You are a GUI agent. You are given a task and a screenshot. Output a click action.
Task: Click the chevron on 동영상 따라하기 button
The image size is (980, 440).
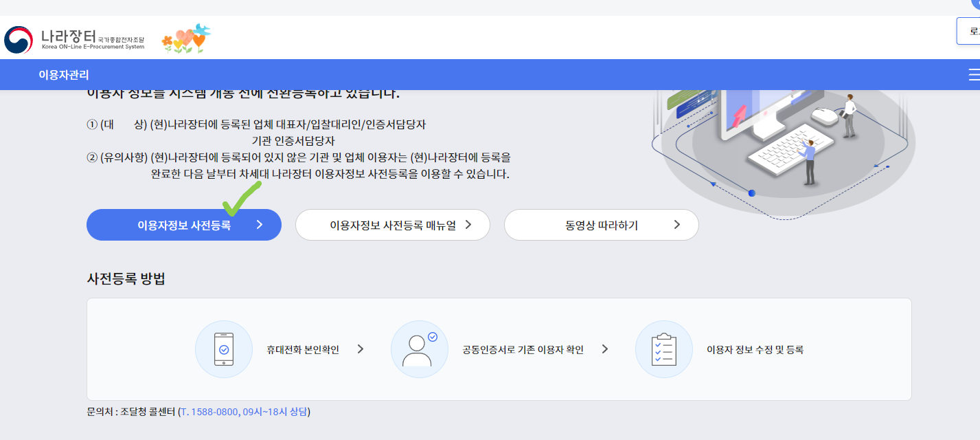tap(677, 225)
